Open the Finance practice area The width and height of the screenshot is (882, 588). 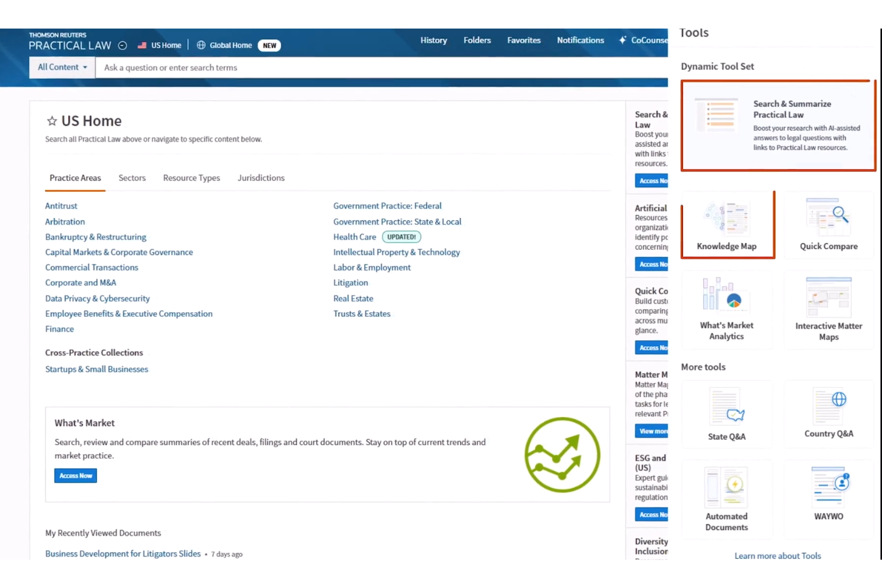tap(60, 329)
